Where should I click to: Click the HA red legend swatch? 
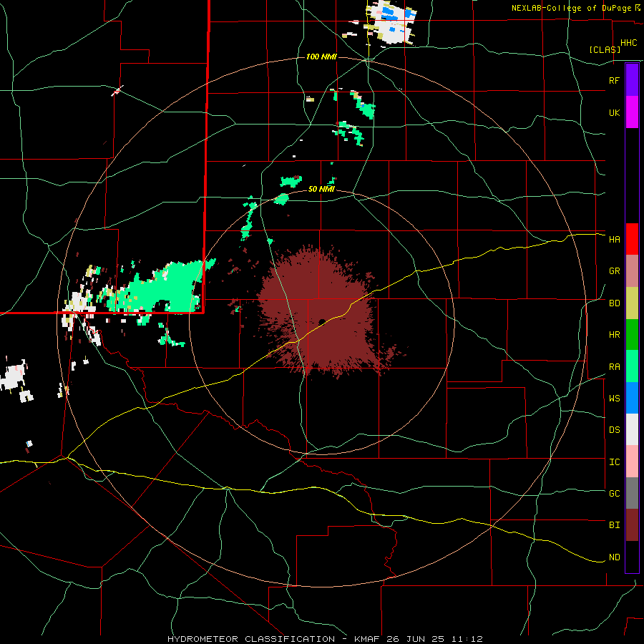632,239
